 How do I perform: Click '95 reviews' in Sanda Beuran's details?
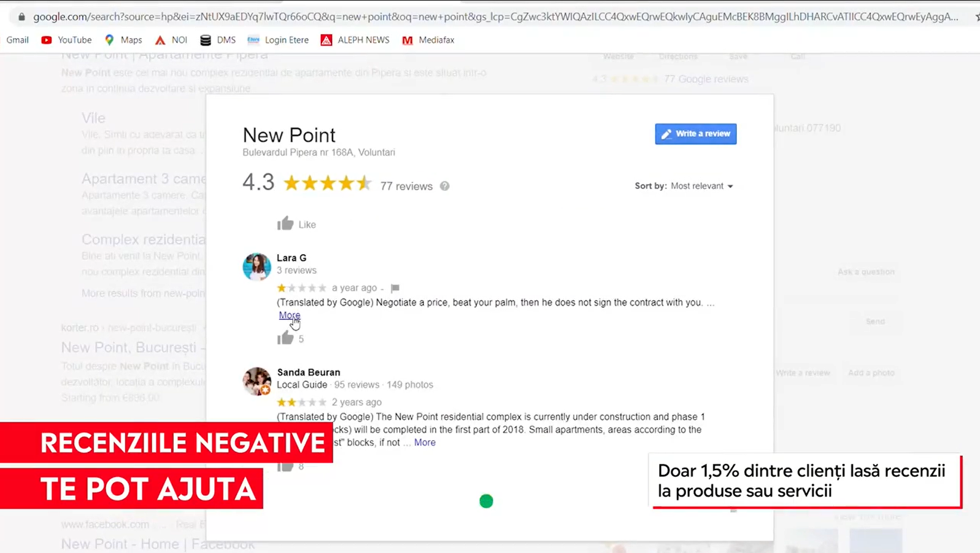(357, 385)
